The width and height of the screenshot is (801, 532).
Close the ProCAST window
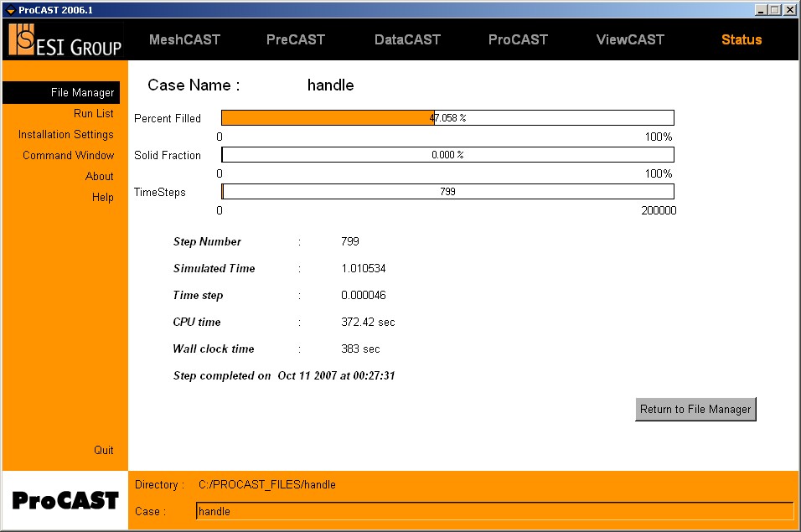[x=789, y=10]
